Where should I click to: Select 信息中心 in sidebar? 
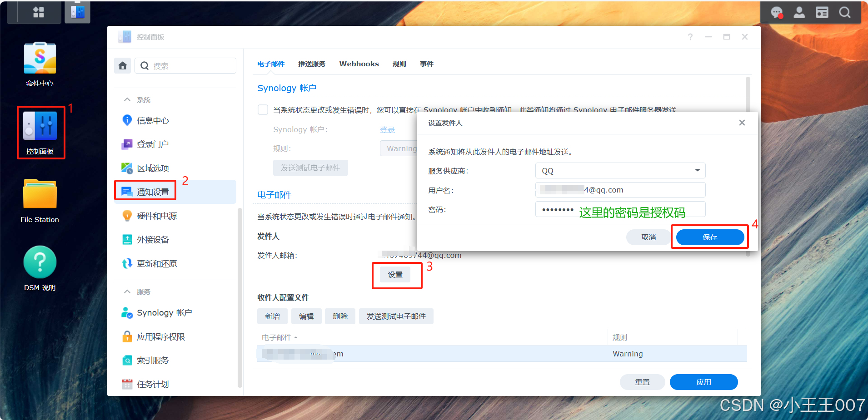click(175, 120)
